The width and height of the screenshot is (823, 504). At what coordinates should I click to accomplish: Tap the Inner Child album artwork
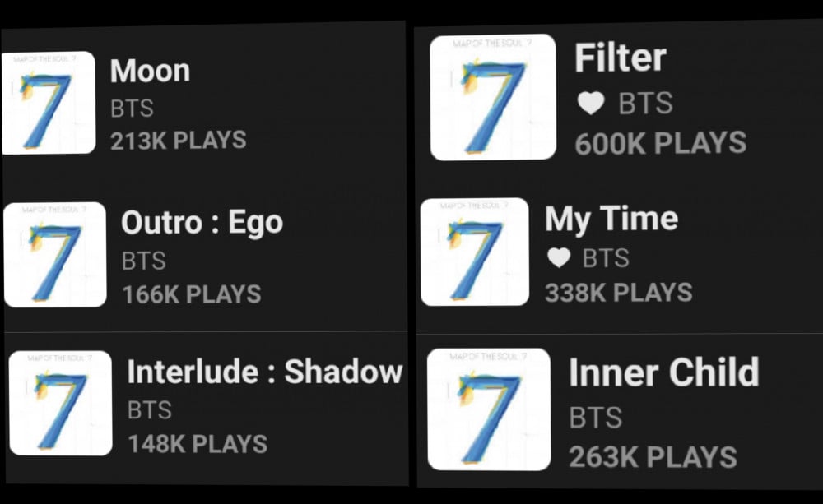[489, 409]
